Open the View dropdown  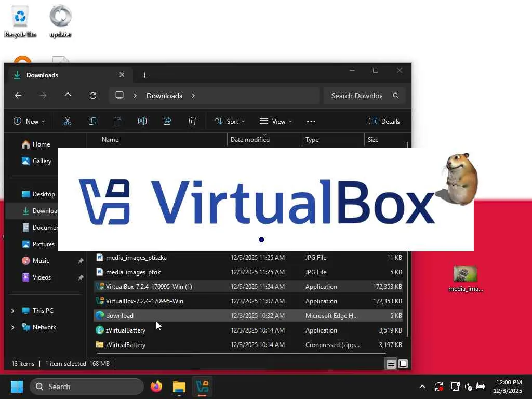coord(276,121)
